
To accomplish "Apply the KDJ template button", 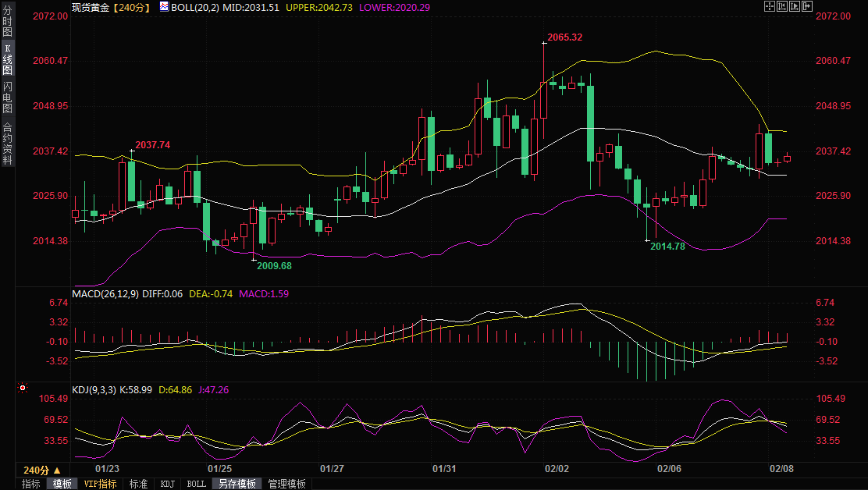I will 167,484.
